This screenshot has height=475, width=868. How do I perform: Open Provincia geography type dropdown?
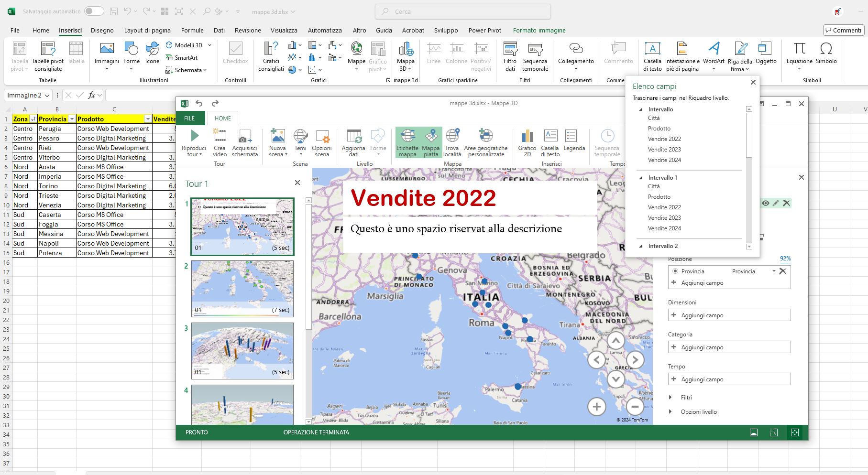click(x=774, y=271)
